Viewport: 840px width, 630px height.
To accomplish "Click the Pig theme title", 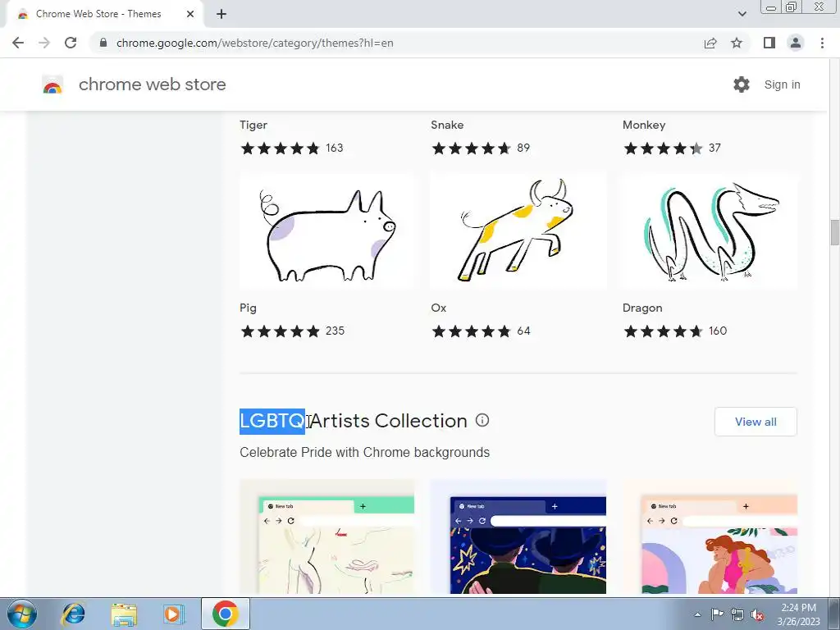I will coord(248,308).
